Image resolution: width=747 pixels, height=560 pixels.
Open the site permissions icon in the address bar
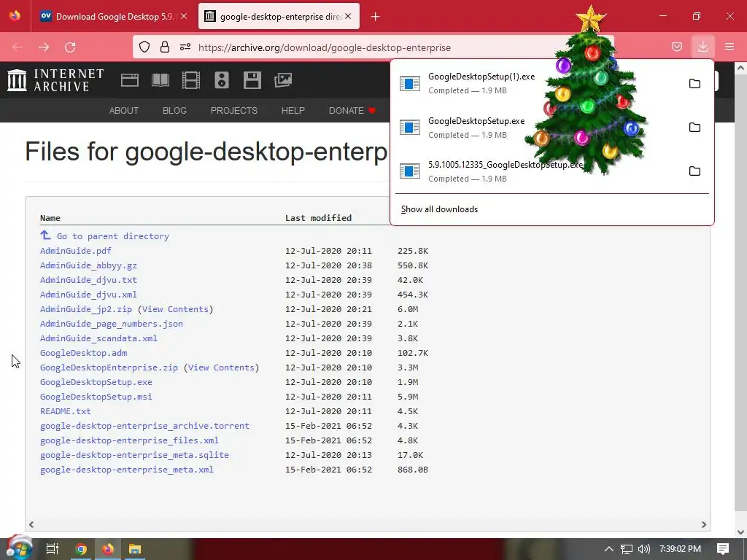[185, 47]
